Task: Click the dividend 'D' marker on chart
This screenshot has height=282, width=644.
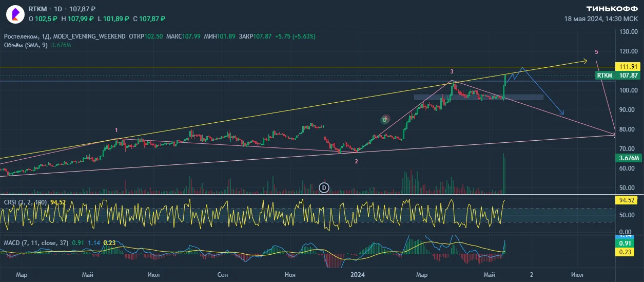Action: tap(324, 187)
